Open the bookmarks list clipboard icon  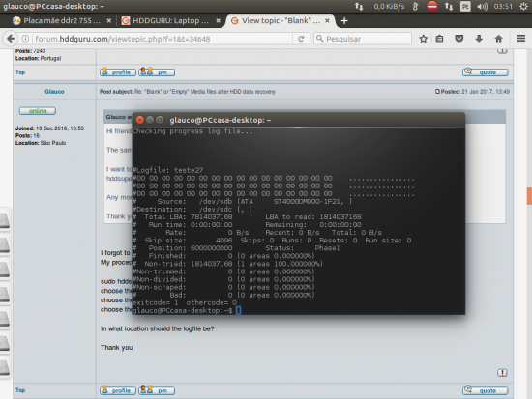(x=439, y=39)
